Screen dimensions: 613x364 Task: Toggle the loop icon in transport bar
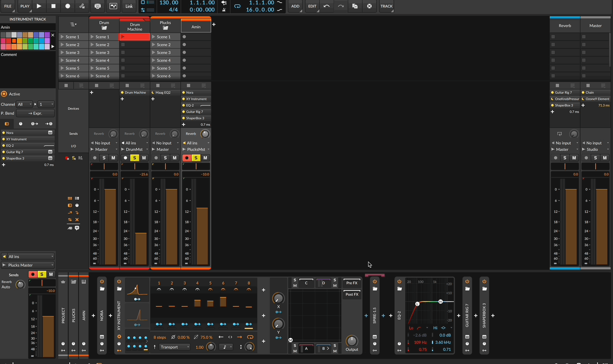point(237,6)
